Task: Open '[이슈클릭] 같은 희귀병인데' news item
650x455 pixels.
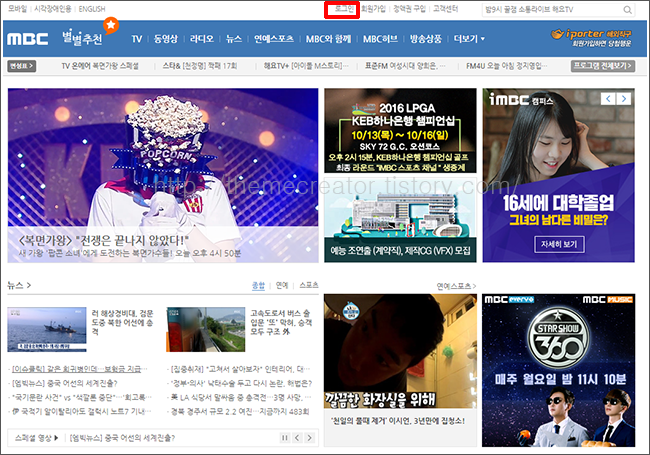Action: pyautogui.click(x=79, y=369)
